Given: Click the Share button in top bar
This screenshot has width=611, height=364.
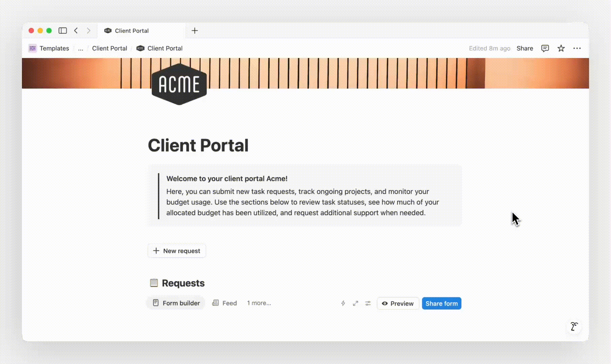Looking at the screenshot, I should [x=525, y=48].
